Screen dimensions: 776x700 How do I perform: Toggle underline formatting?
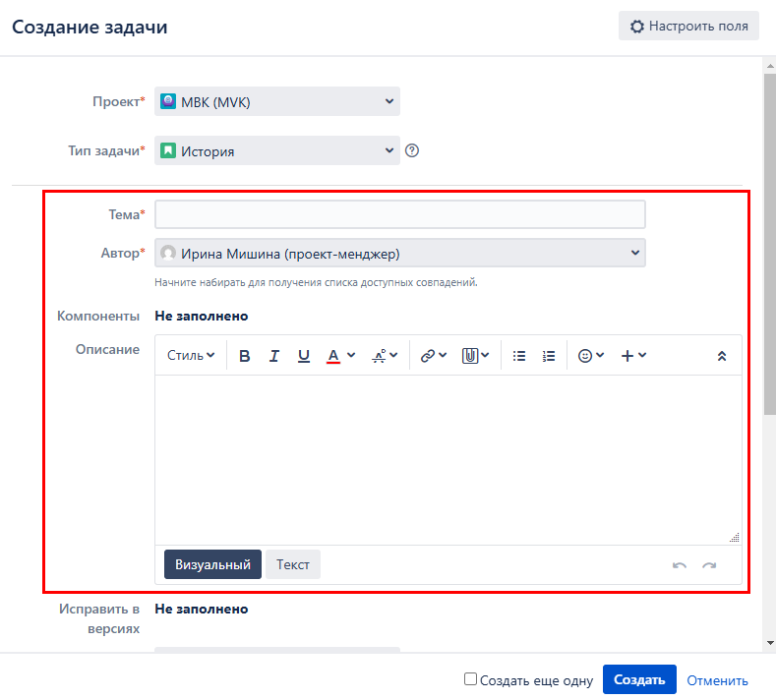304,356
